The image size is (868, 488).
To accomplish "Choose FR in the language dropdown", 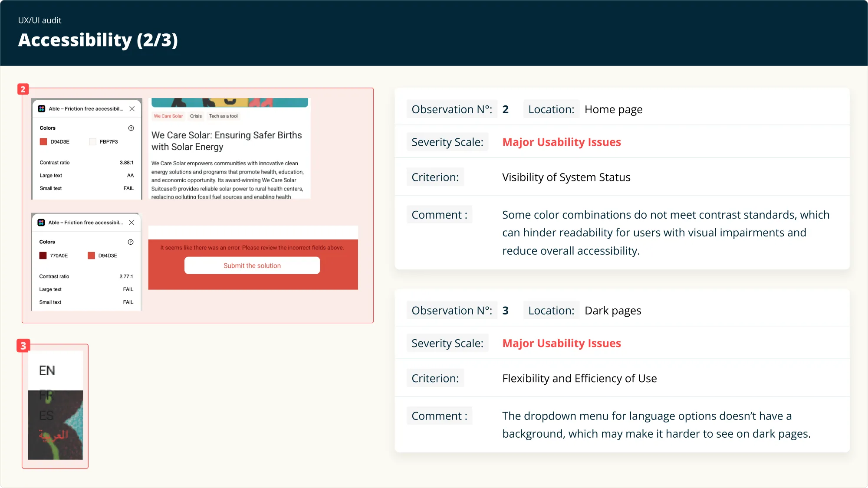I will 46,395.
